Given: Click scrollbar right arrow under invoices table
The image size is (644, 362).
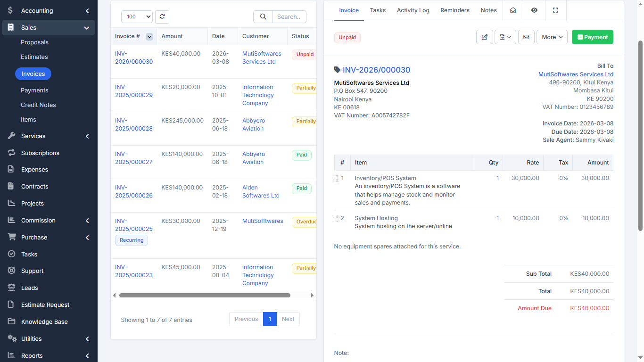Looking at the screenshot, I should [x=312, y=296].
